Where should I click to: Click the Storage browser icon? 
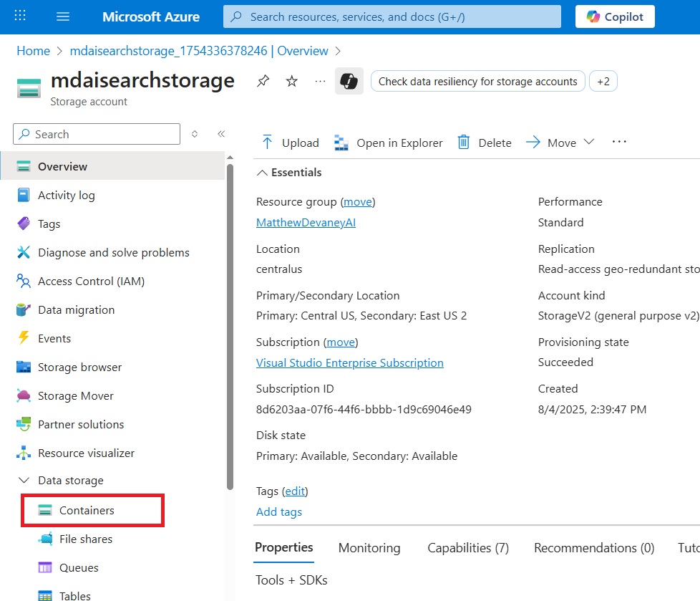[x=23, y=367]
